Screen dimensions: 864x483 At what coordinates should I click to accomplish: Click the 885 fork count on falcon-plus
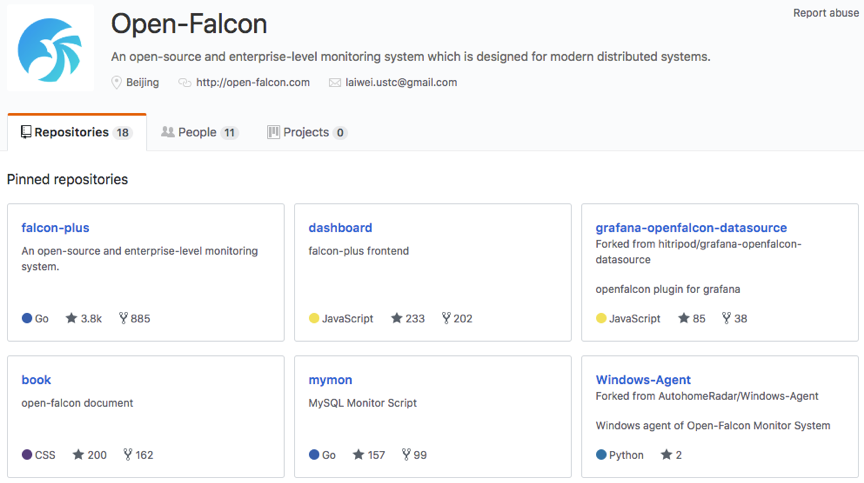coord(140,318)
